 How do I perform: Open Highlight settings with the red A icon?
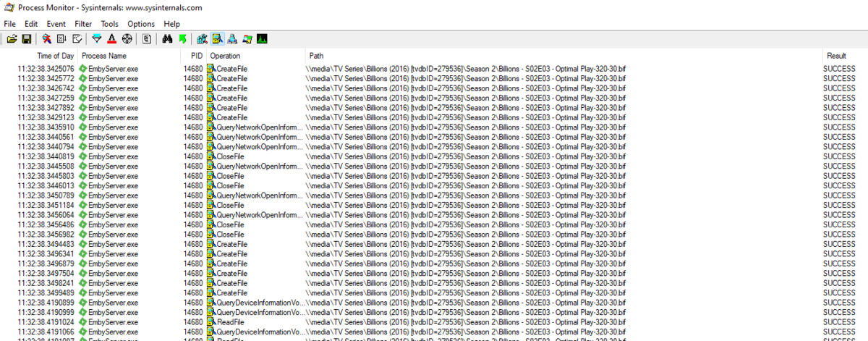pyautogui.click(x=111, y=38)
